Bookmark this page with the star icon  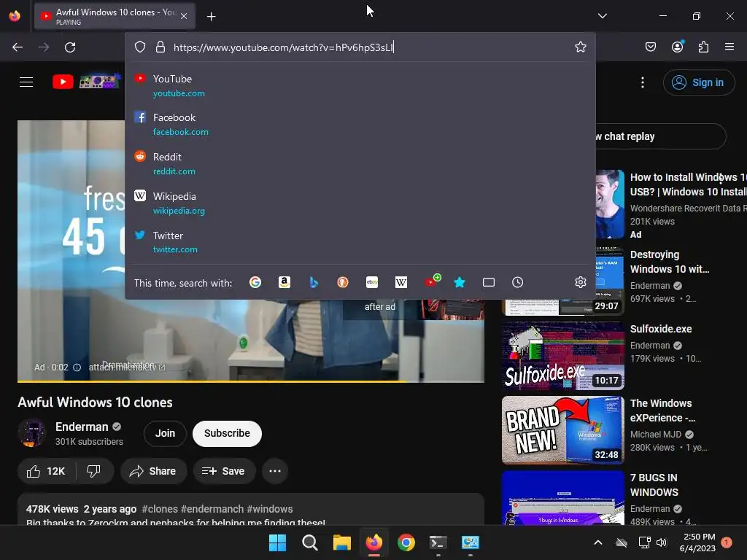point(580,47)
